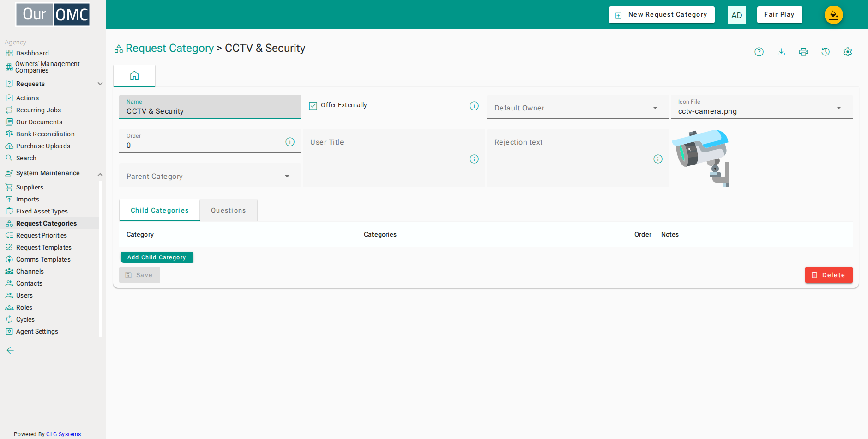
Task: Click the info icon beside Offer Externally
Action: (x=474, y=106)
